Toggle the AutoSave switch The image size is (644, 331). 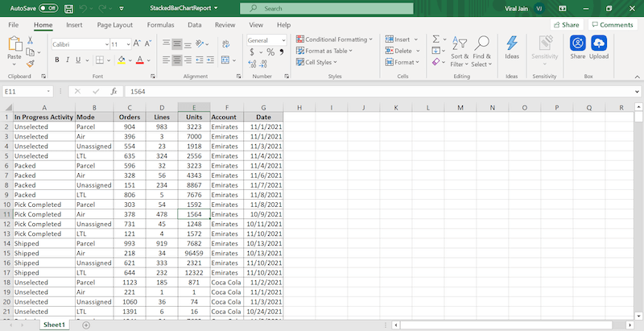click(47, 8)
